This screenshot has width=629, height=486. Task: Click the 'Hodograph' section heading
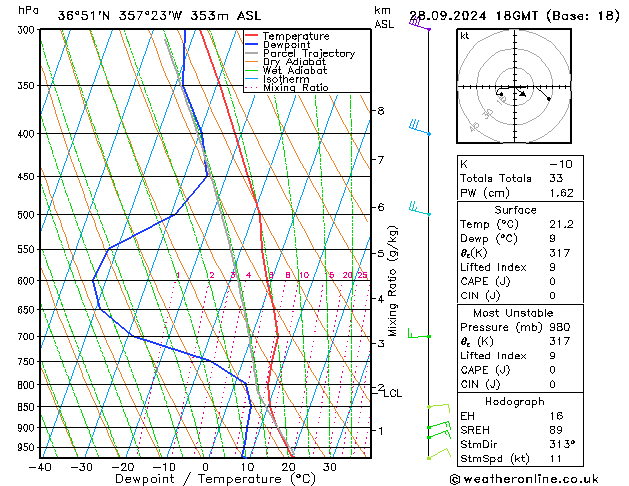tap(515, 402)
